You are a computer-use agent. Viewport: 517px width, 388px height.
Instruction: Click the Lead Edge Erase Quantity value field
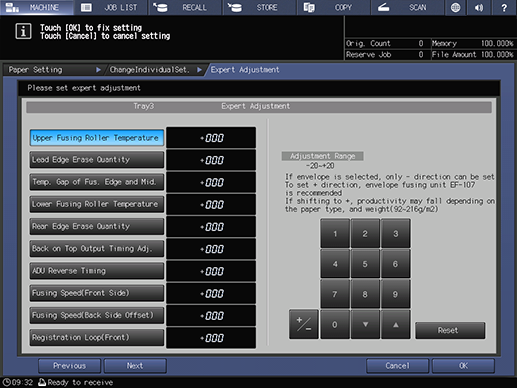click(211, 160)
